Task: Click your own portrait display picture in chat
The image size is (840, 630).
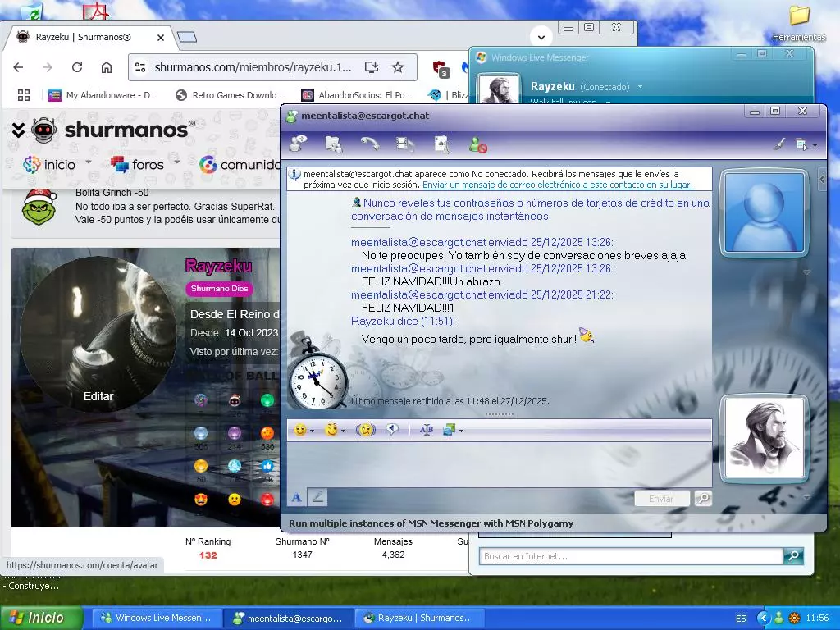Action: [x=764, y=438]
